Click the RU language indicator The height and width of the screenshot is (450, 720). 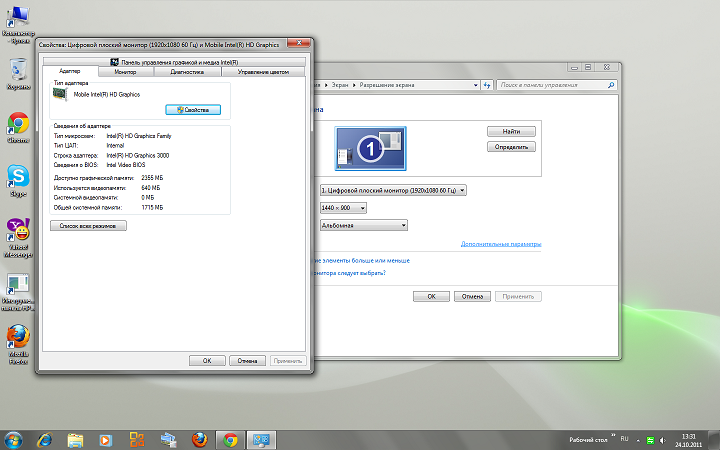click(x=624, y=439)
